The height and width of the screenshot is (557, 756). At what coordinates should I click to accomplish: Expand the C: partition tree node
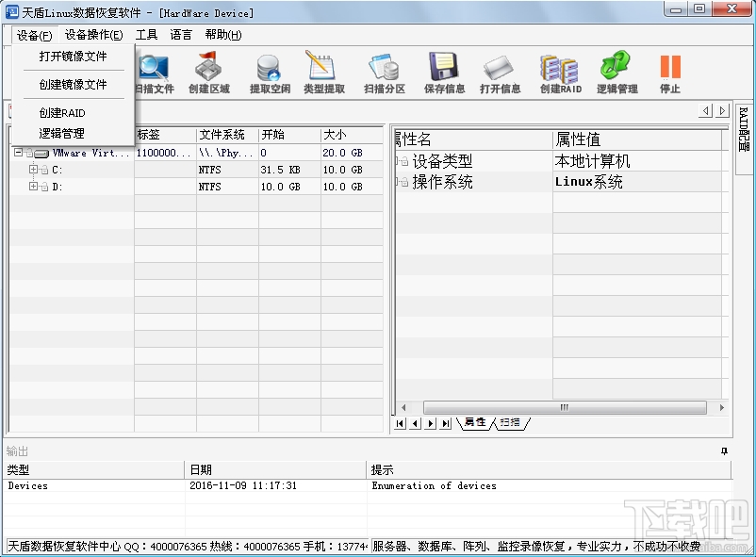coord(33,170)
